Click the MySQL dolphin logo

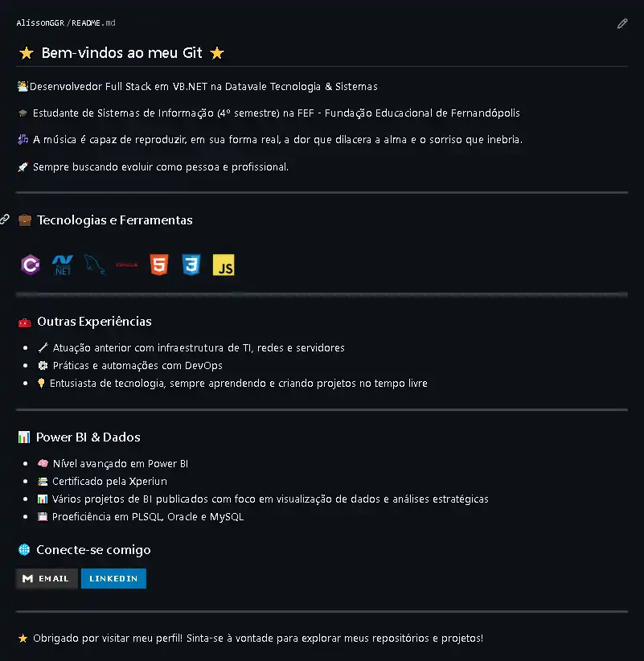tap(95, 265)
